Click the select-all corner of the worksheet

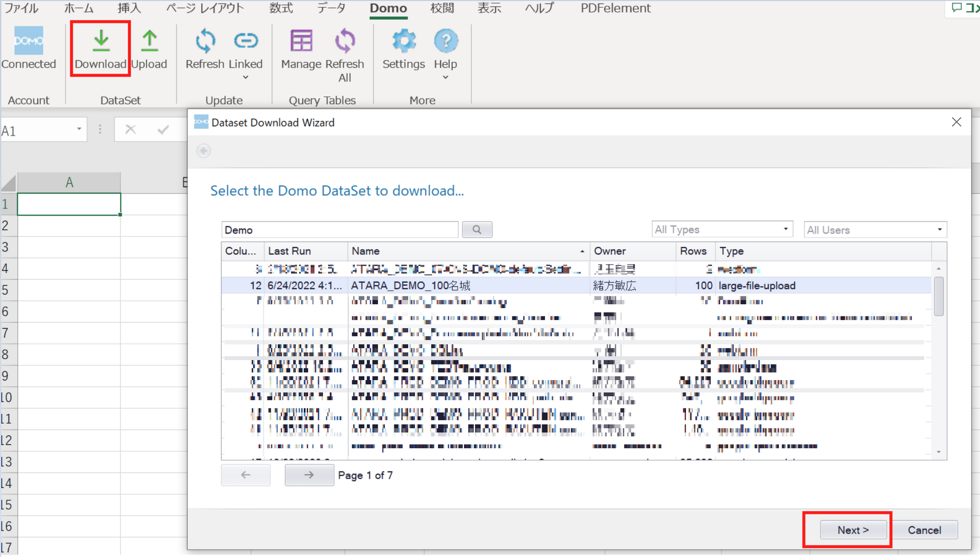click(x=9, y=183)
